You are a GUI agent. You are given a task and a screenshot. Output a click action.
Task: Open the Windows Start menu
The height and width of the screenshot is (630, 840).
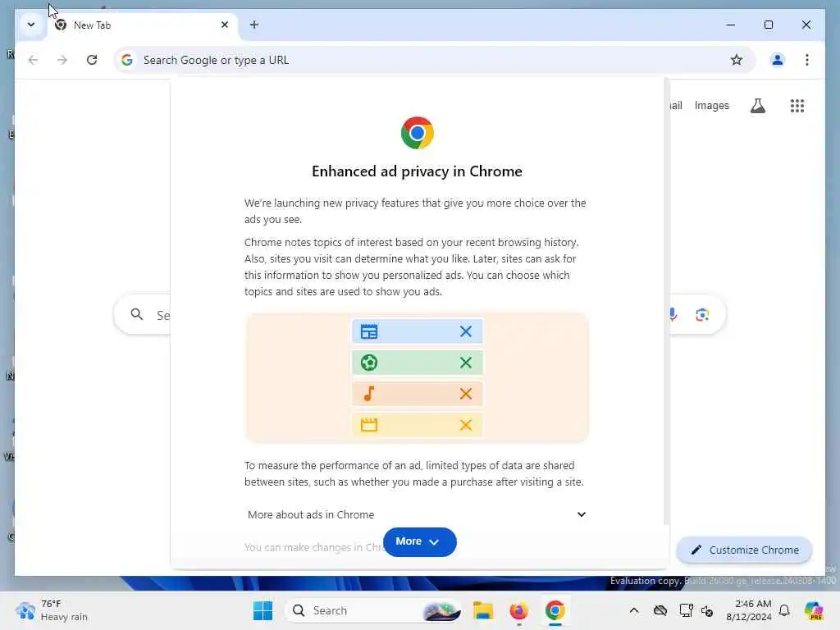262,610
